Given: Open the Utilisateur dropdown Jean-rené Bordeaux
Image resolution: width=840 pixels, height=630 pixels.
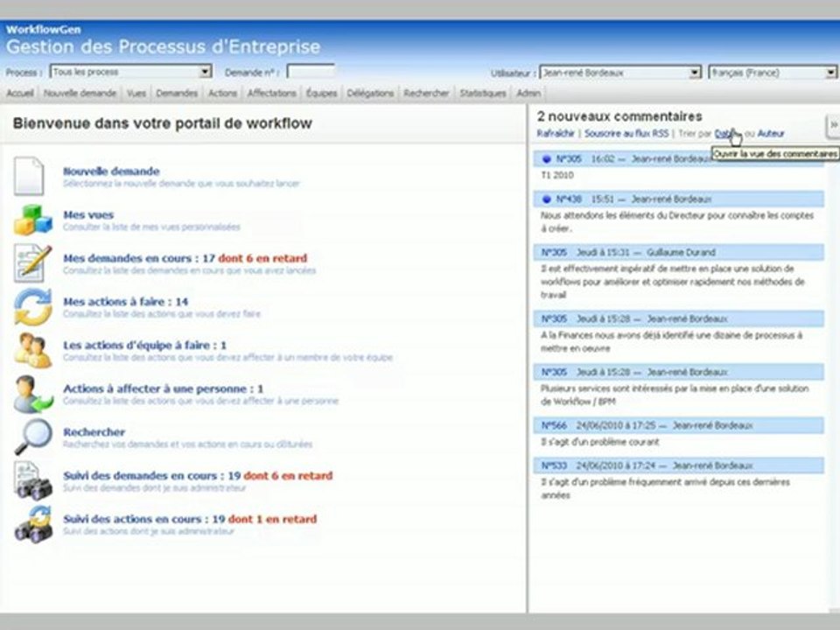Looking at the screenshot, I should [x=620, y=73].
